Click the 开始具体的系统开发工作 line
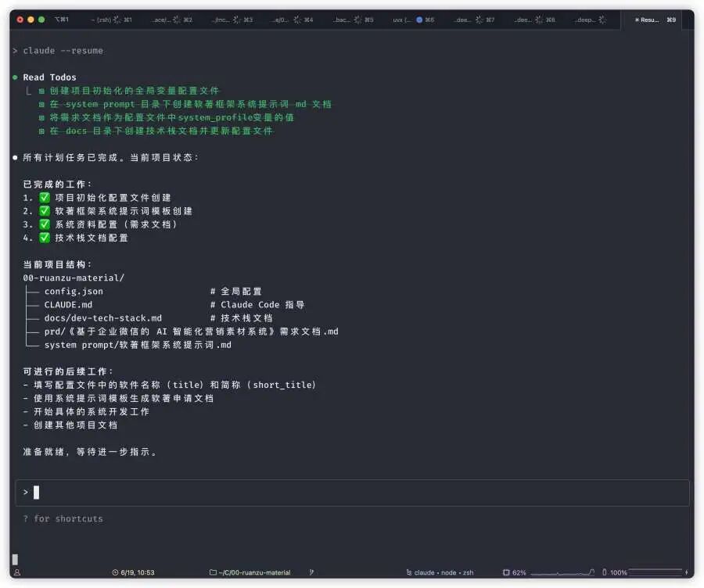Viewport: 704px width, 588px height. [86, 412]
